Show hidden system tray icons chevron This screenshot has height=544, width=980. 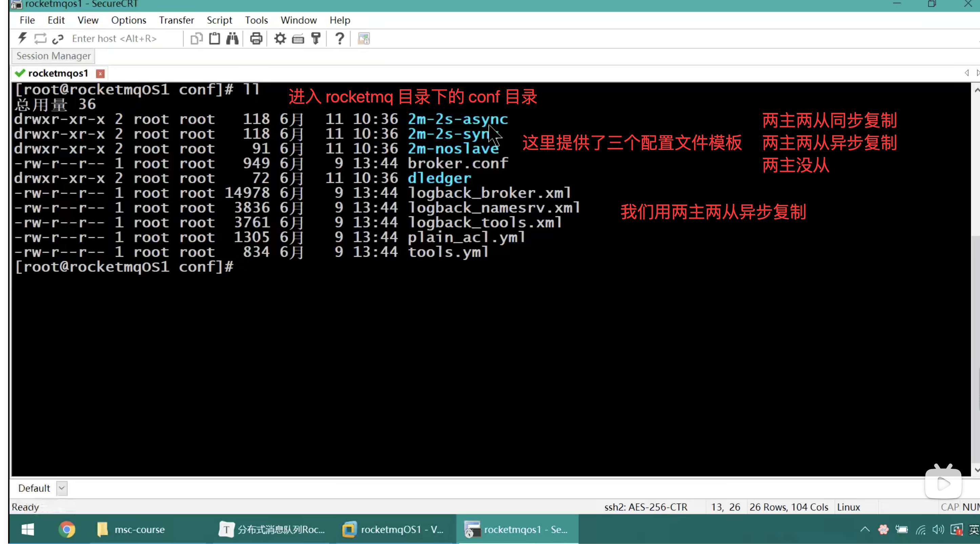(x=865, y=529)
